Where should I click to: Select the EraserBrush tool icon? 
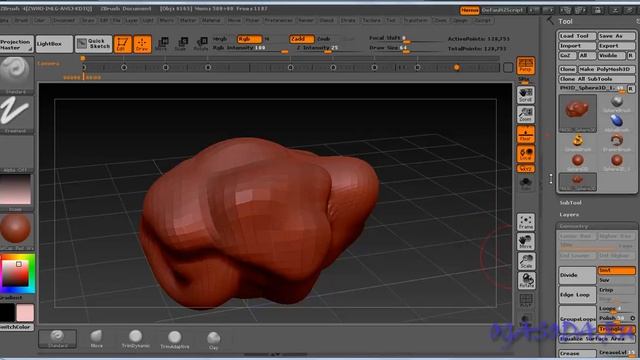point(617,141)
